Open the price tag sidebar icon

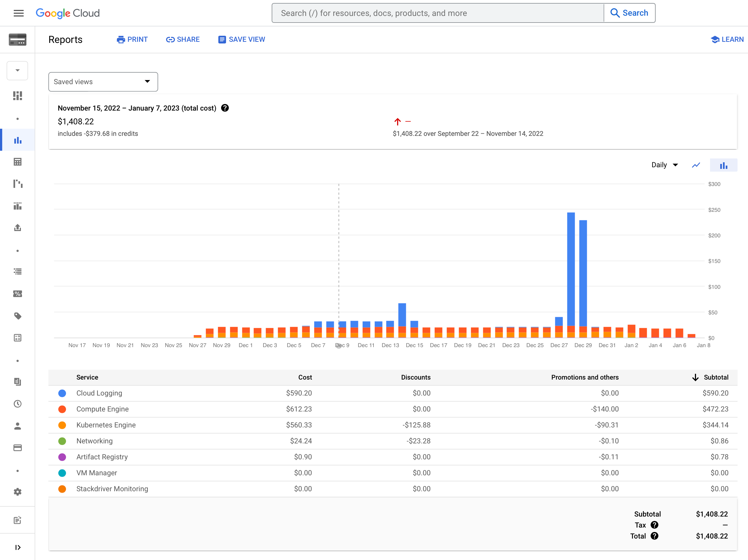pyautogui.click(x=18, y=316)
